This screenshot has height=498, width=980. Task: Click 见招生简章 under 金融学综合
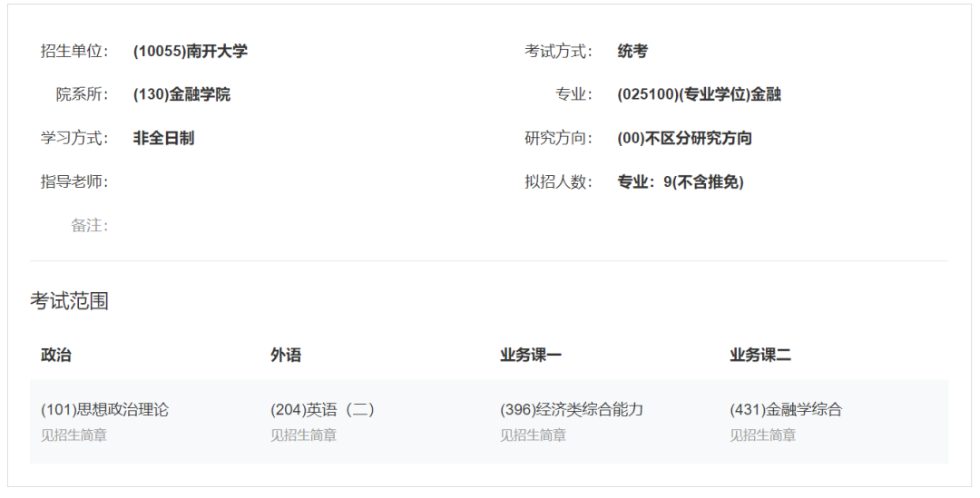click(x=762, y=435)
